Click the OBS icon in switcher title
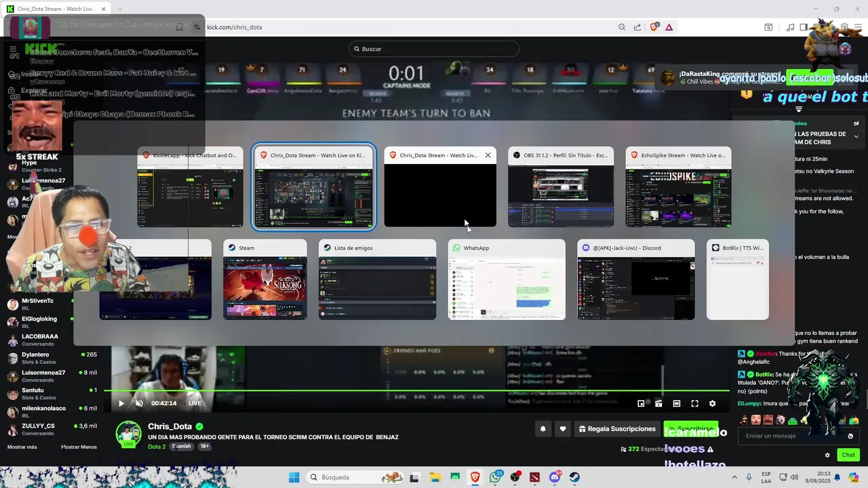The height and width of the screenshot is (488, 868). (517, 155)
